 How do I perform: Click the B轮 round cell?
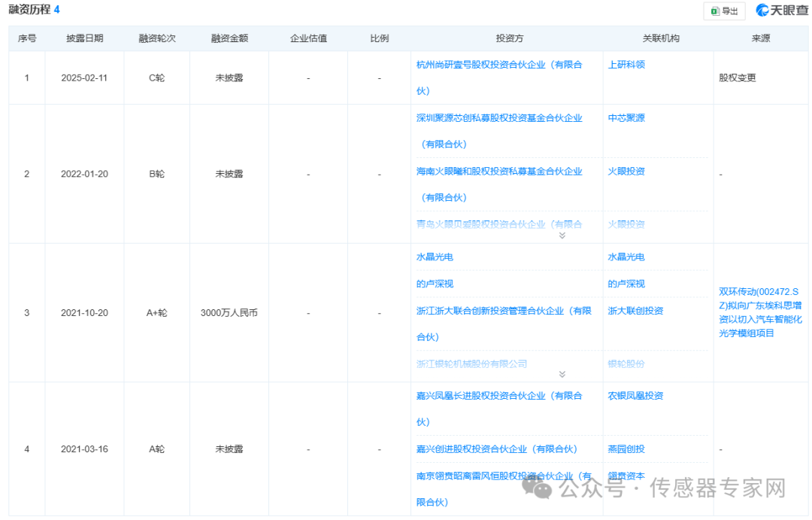[157, 174]
